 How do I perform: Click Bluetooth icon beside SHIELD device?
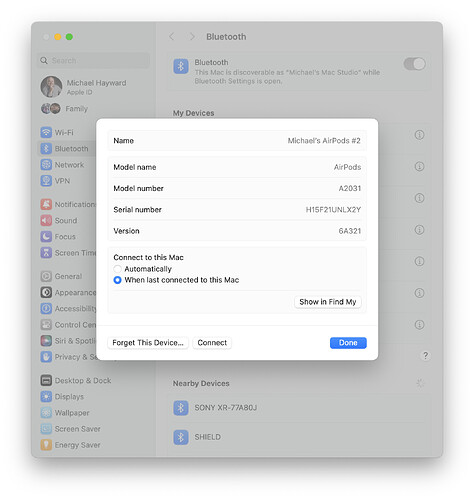[x=181, y=437]
